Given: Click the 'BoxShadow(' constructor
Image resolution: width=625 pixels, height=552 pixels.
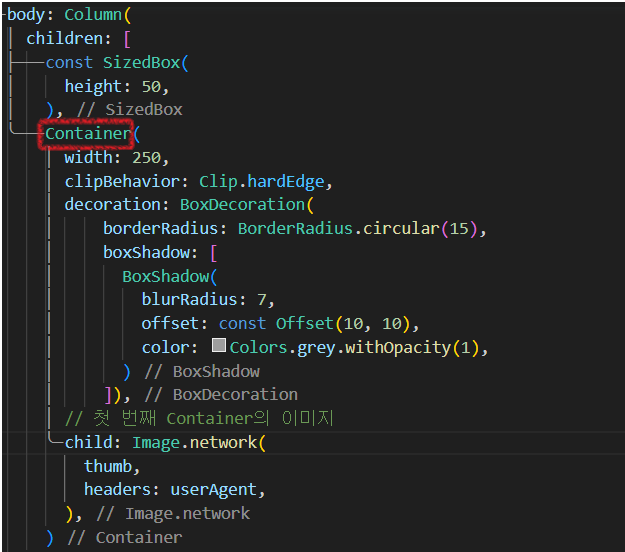Looking at the screenshot, I should tap(170, 277).
